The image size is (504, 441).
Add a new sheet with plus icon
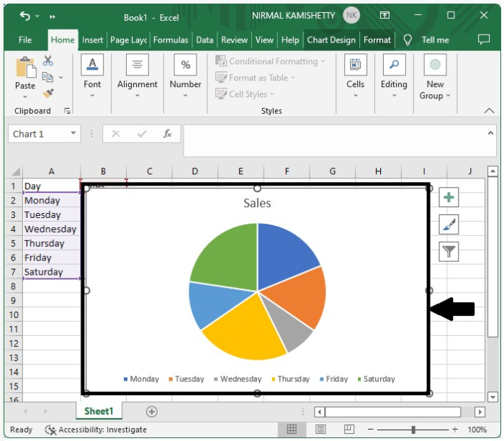pyautogui.click(x=152, y=412)
